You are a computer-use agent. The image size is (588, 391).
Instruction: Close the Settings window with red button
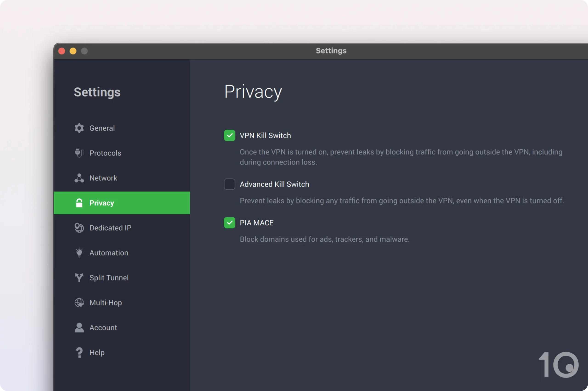pos(62,51)
